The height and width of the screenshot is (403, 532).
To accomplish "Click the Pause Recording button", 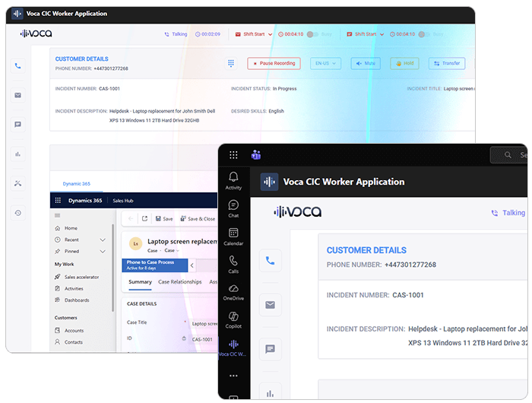I will [274, 64].
